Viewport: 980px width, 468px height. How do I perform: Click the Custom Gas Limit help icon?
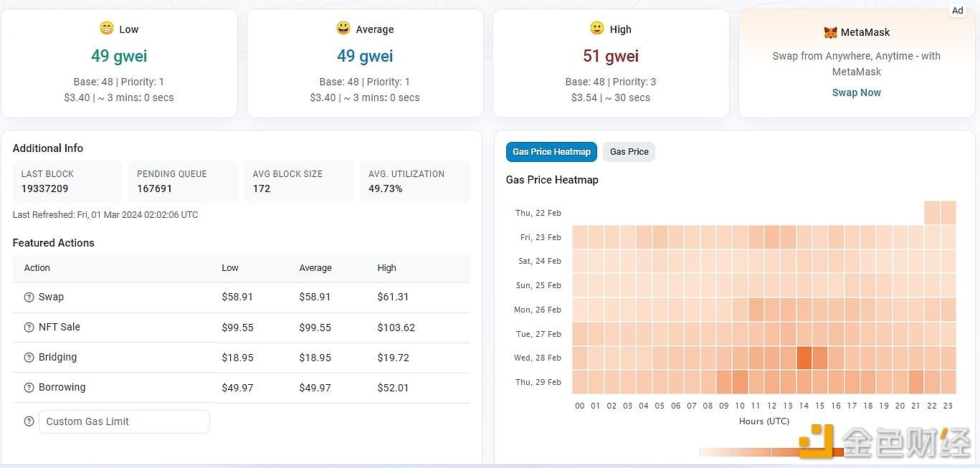(x=29, y=422)
